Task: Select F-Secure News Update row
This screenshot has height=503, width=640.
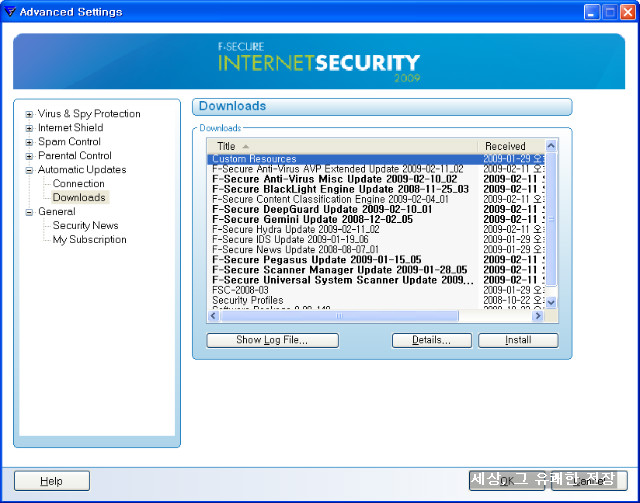Action: [376, 249]
